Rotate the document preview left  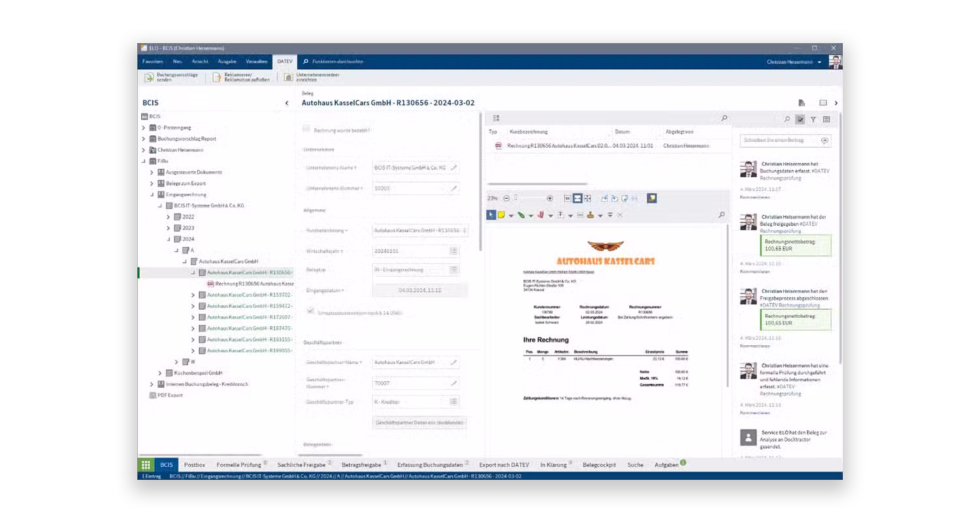(604, 198)
